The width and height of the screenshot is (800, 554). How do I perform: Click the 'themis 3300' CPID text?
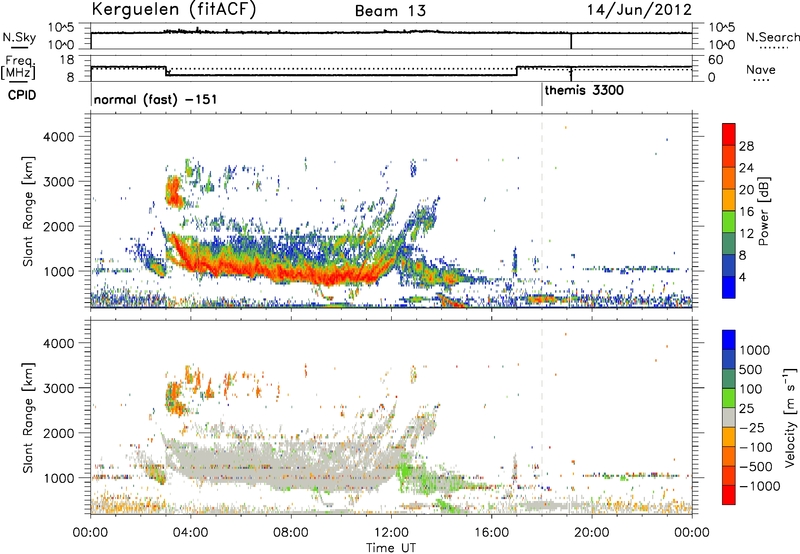(584, 91)
